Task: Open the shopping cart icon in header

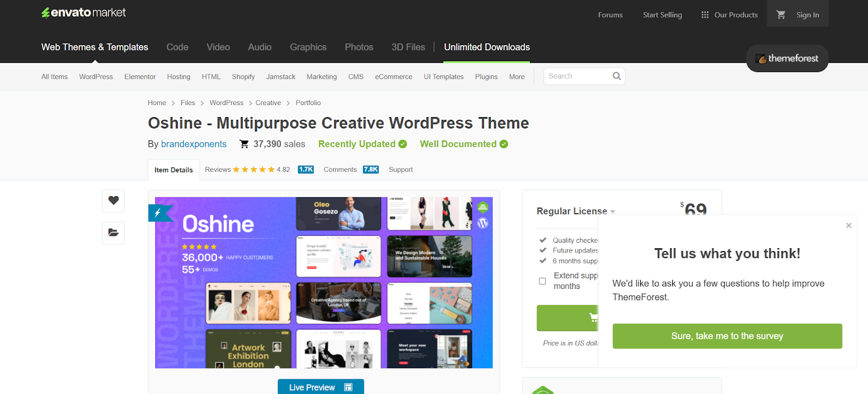Action: (781, 15)
